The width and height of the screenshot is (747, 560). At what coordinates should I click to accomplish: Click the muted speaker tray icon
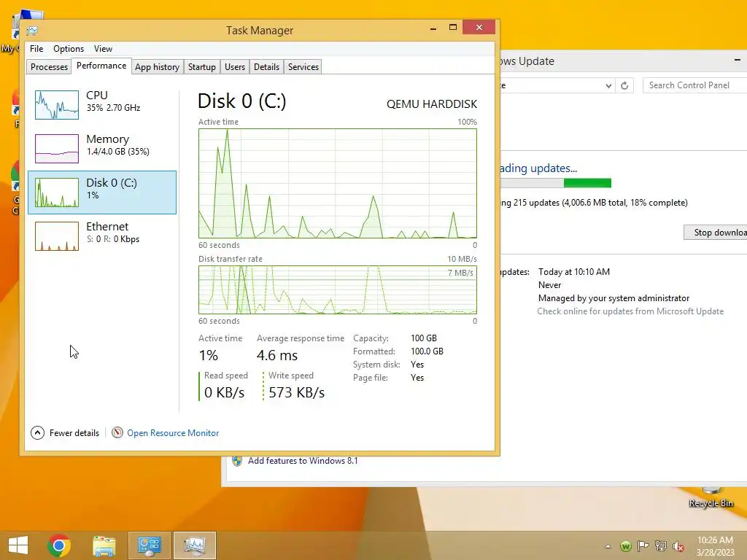click(678, 546)
